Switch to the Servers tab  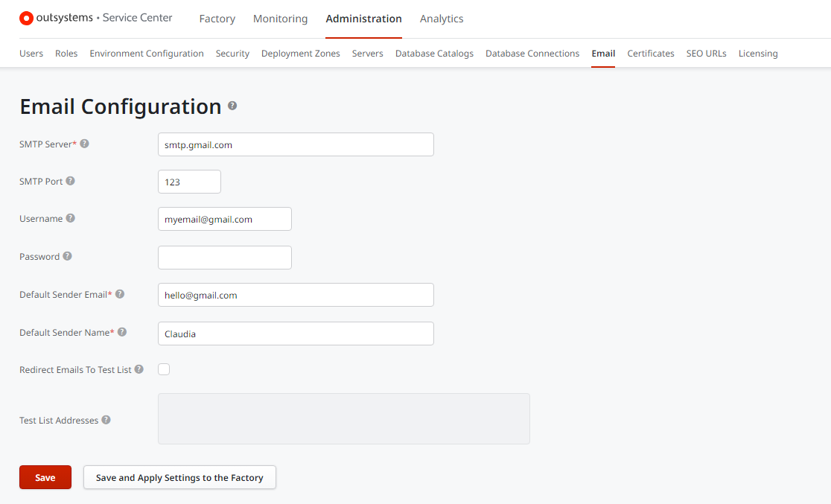click(x=367, y=54)
